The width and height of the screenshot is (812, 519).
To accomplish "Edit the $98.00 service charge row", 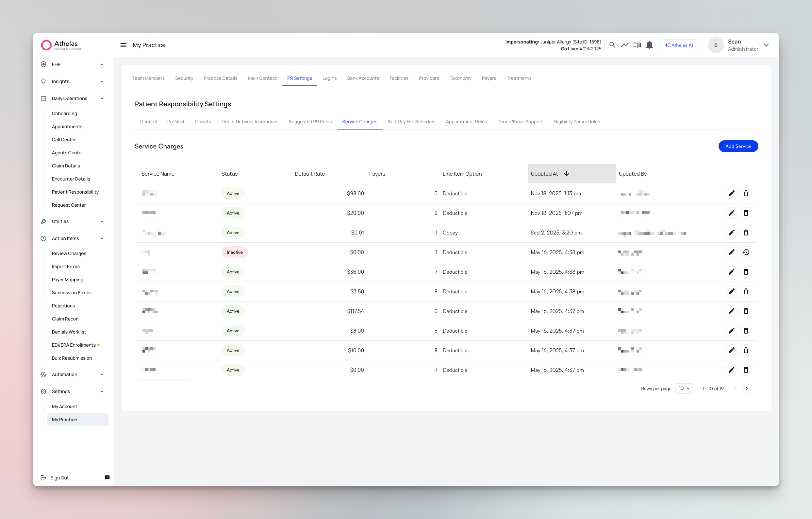I will 731,193.
